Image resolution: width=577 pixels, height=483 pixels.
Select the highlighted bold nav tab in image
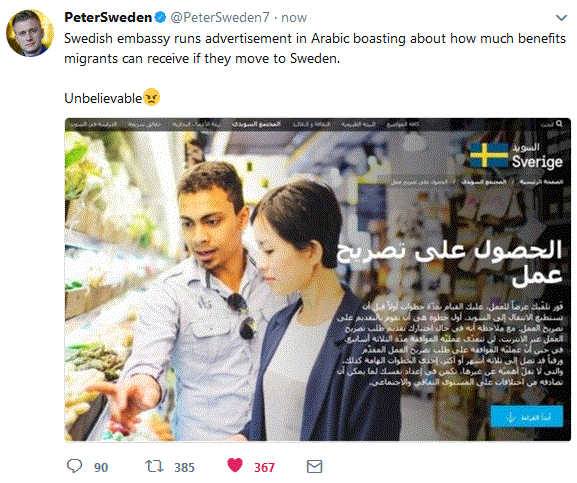256,124
